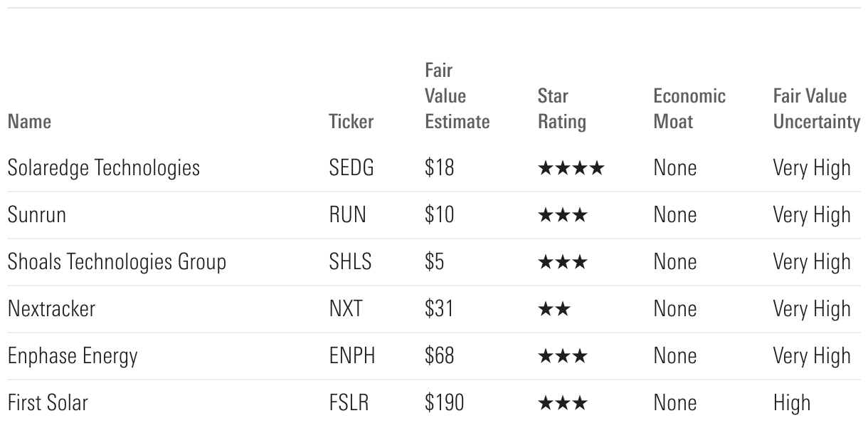This screenshot has height=433, width=868.
Task: Click the Fair Value Estimate column header
Action: click(x=457, y=96)
